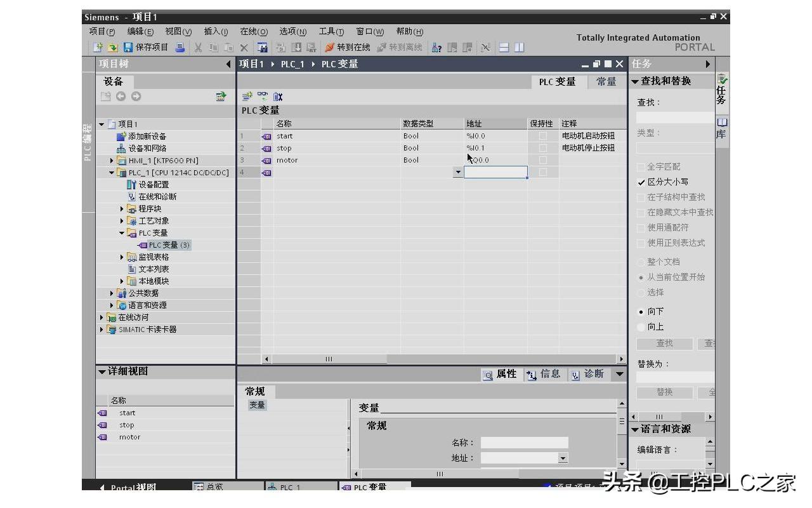Open the Options (选项) menu

(x=293, y=32)
